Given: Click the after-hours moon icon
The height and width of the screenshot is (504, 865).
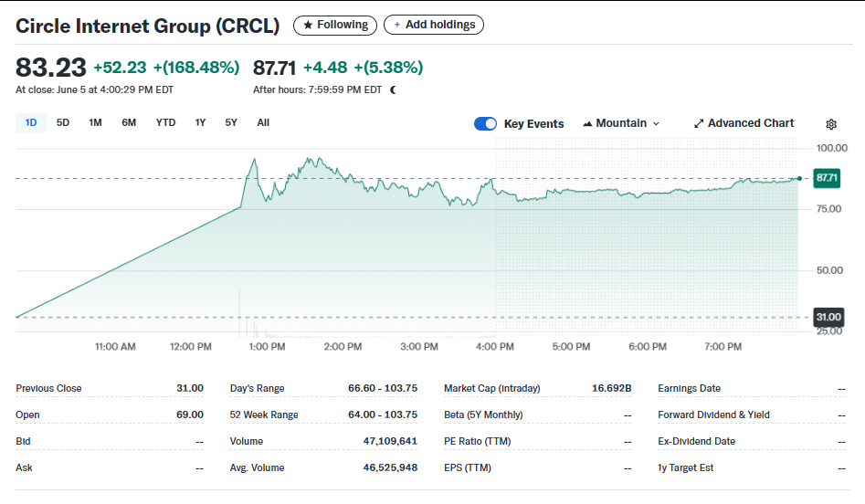Looking at the screenshot, I should point(393,89).
